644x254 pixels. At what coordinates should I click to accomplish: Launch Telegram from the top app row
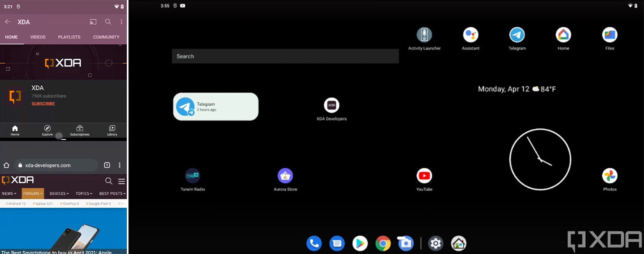pyautogui.click(x=517, y=39)
